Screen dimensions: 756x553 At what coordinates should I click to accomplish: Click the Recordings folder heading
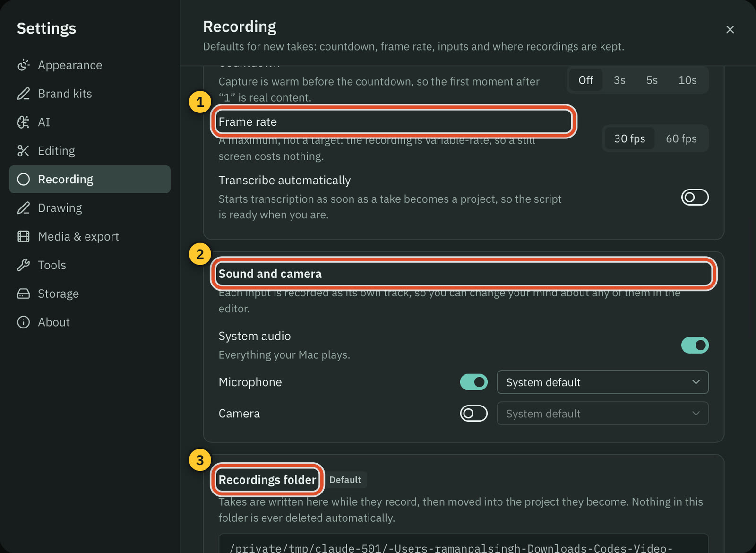267,480
